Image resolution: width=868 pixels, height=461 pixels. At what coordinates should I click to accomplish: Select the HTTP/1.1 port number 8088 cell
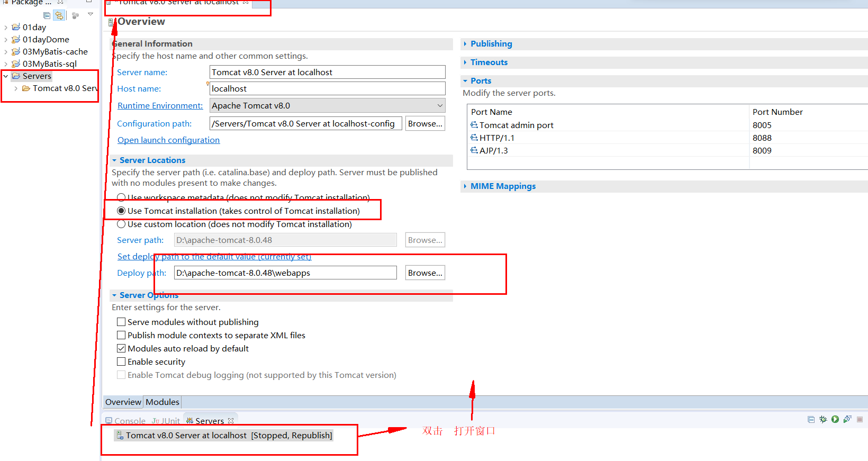(762, 138)
